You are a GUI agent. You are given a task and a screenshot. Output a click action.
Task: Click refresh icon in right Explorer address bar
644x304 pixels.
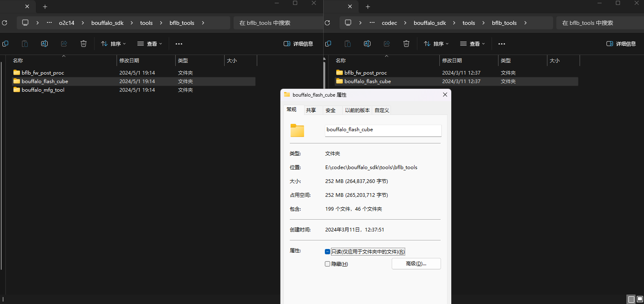pyautogui.click(x=327, y=23)
